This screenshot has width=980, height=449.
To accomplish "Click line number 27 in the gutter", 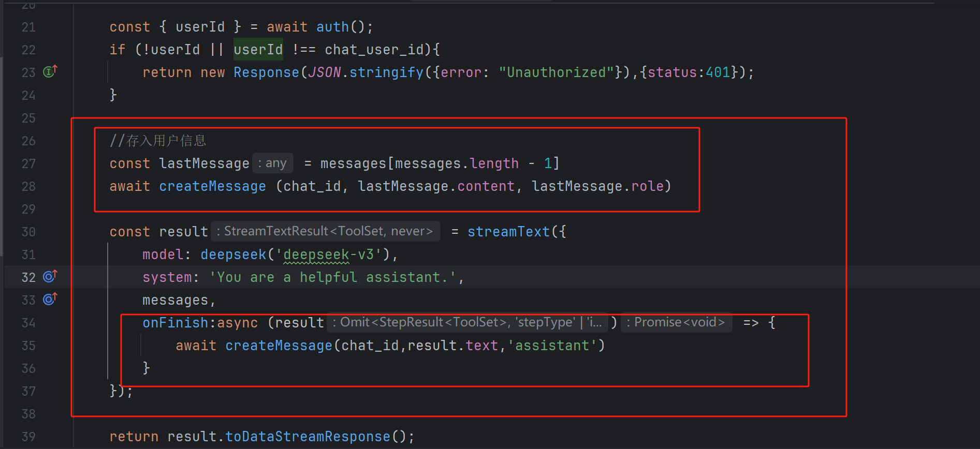I will (x=28, y=163).
